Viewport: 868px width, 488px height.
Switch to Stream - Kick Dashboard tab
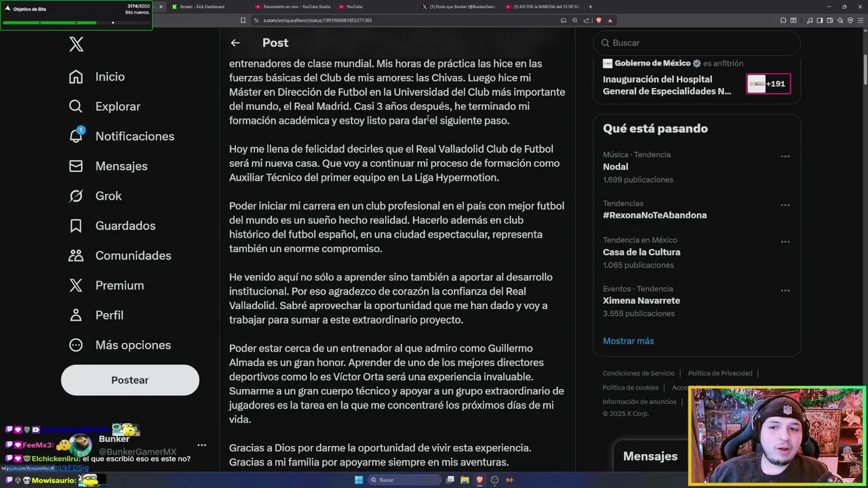pyautogui.click(x=202, y=7)
